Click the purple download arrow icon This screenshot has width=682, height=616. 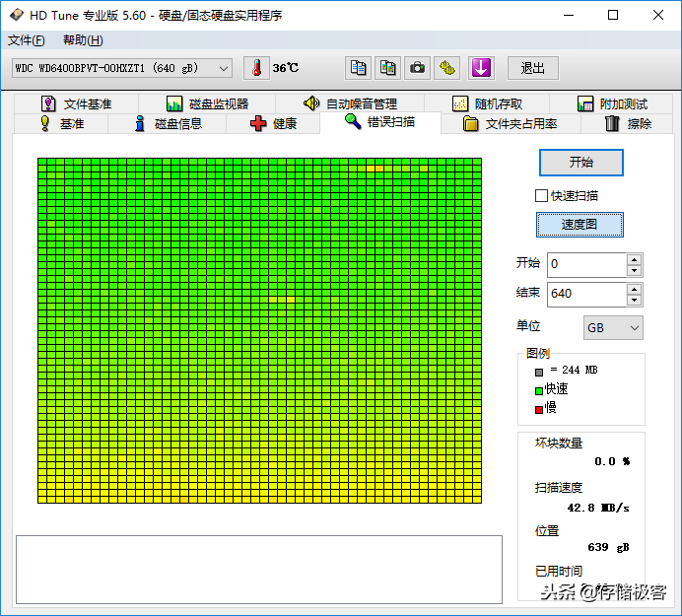481,68
